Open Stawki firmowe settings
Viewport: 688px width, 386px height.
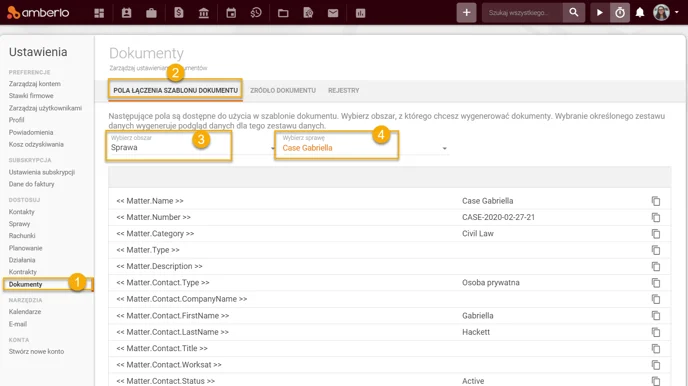(x=31, y=96)
